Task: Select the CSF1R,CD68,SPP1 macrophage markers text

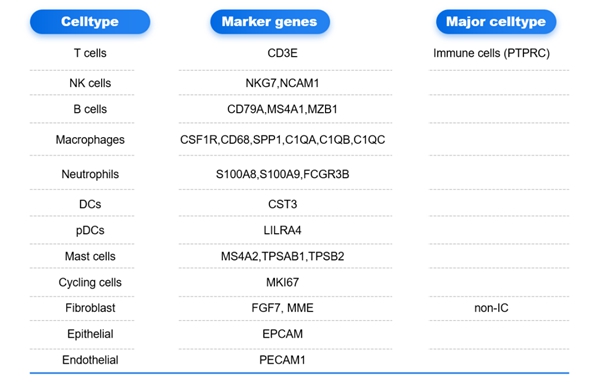Action: pos(231,140)
